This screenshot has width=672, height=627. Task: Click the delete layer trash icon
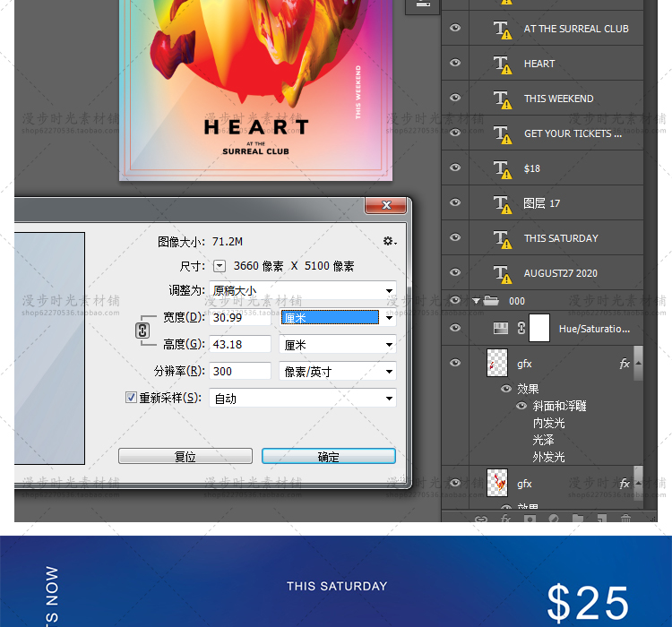point(625,518)
